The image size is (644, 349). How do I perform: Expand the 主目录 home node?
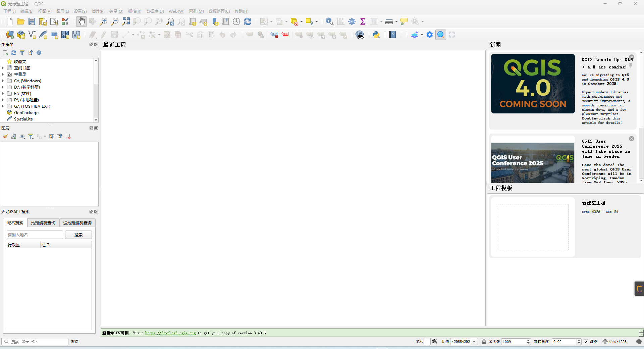3,74
